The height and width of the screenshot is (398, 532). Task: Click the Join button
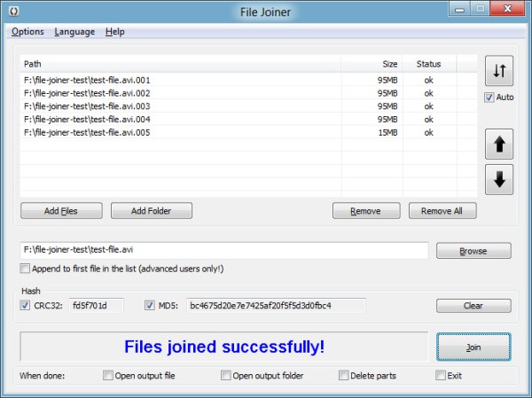pyautogui.click(x=473, y=347)
